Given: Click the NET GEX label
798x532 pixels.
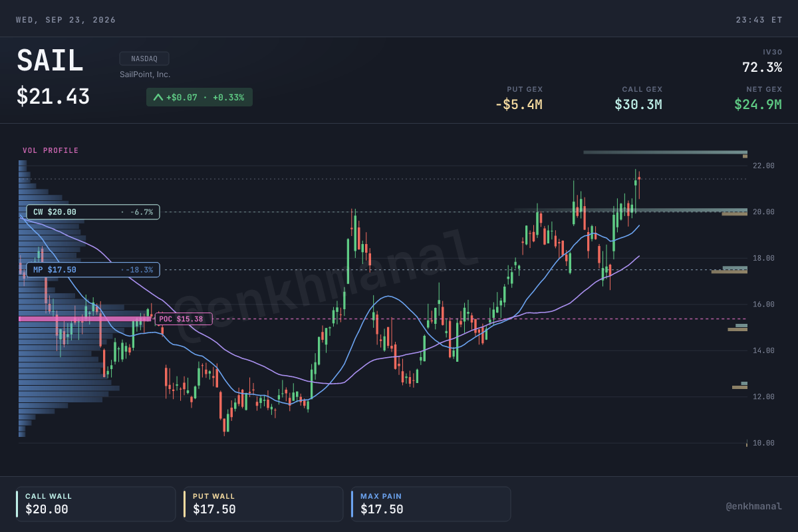Looking at the screenshot, I should click(x=764, y=89).
